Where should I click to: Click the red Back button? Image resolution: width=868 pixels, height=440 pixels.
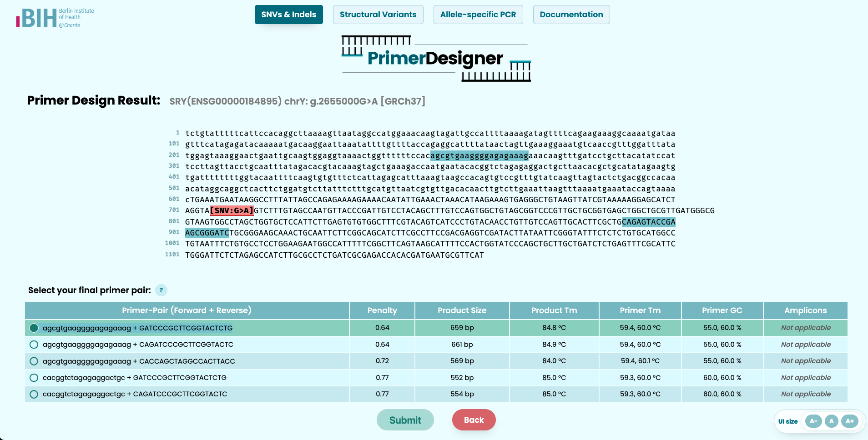474,420
